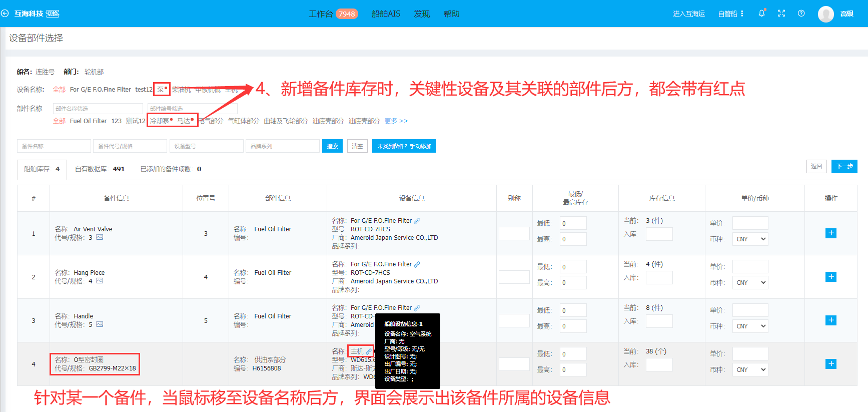Image resolution: width=868 pixels, height=412 pixels.
Task: Filter by component 曲轴及飞轮部分
Action: pyautogui.click(x=286, y=121)
